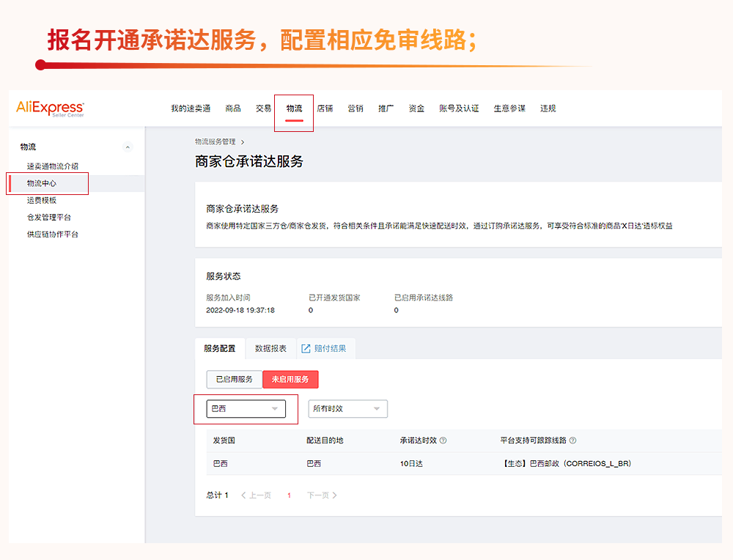Open the 营销 top menu
The width and height of the screenshot is (733, 560).
pyautogui.click(x=356, y=108)
